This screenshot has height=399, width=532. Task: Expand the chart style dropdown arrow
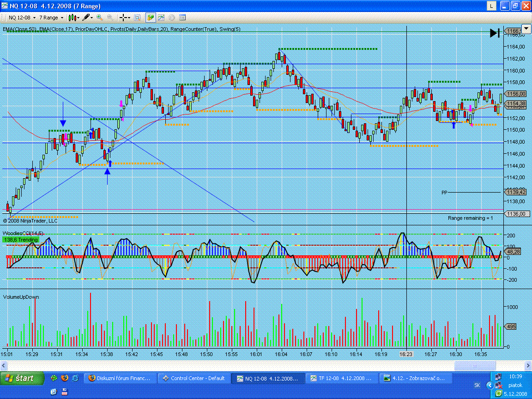coord(79,18)
